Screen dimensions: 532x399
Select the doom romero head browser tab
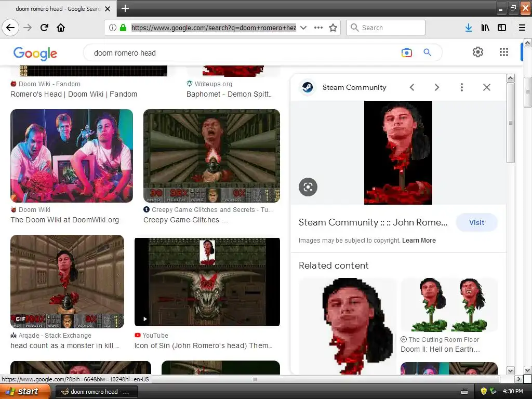click(58, 9)
